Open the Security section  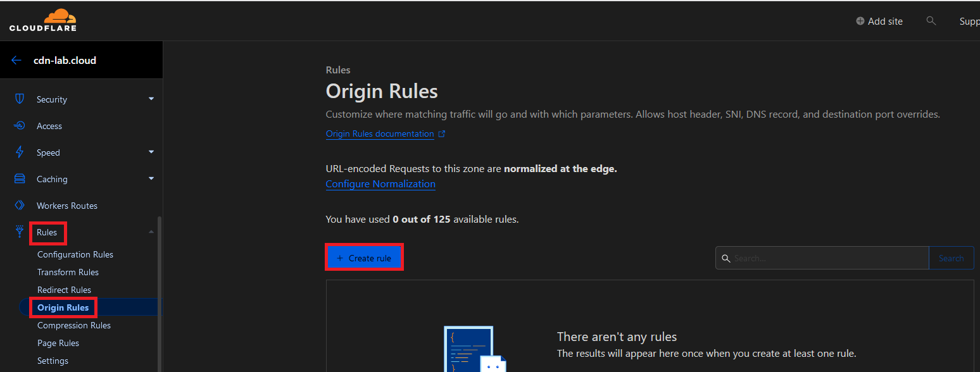pos(52,99)
